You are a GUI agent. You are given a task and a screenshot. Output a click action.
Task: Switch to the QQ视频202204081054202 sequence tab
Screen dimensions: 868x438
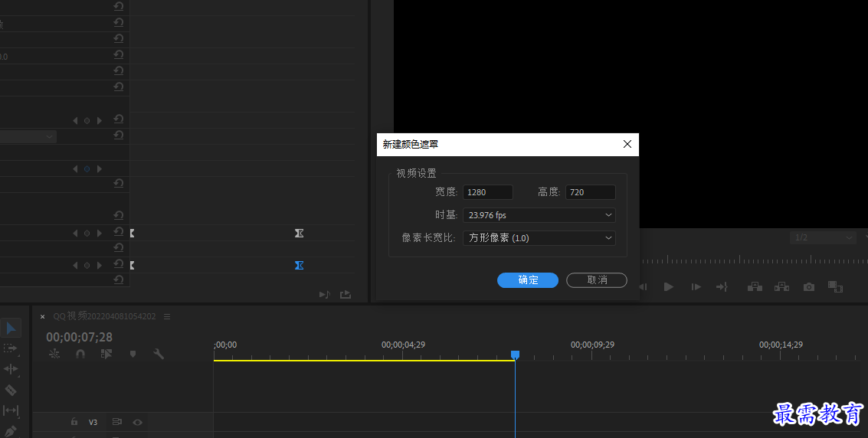pyautogui.click(x=105, y=316)
